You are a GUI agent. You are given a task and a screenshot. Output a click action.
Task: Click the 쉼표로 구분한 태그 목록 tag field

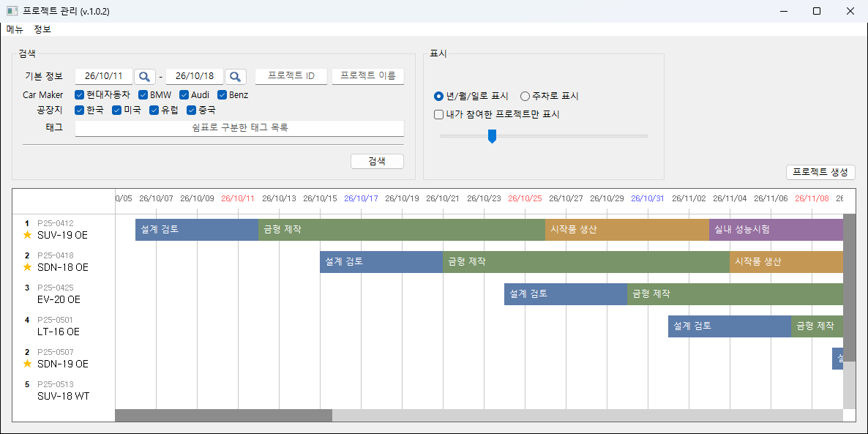coord(240,128)
